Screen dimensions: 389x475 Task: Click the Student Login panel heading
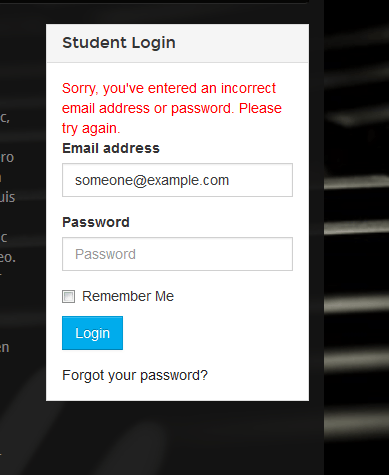[x=119, y=43]
